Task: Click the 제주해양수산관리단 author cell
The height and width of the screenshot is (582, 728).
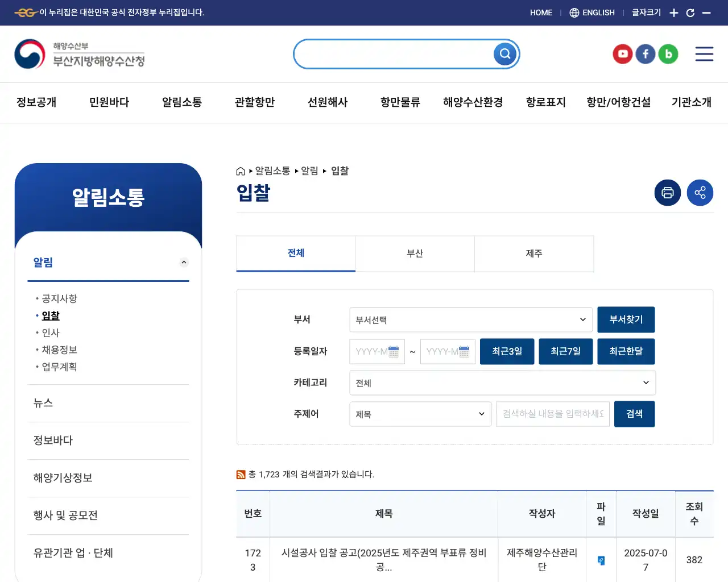Action: (x=542, y=560)
